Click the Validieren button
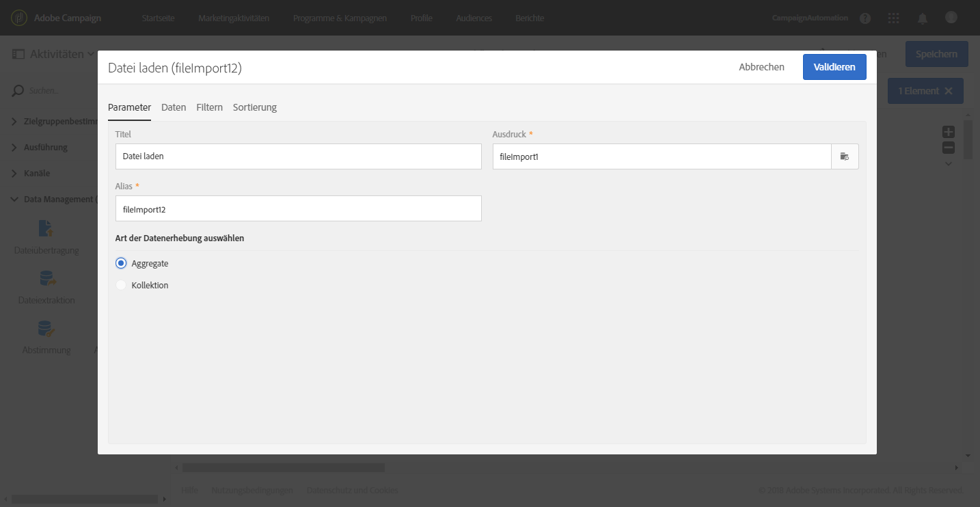980x507 pixels. pyautogui.click(x=834, y=67)
